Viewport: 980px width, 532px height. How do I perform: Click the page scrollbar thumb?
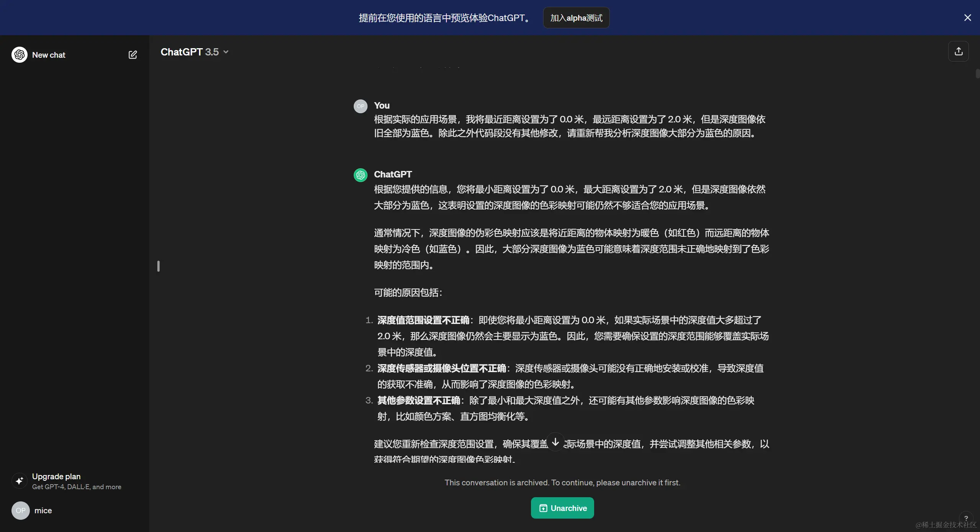[x=977, y=73]
